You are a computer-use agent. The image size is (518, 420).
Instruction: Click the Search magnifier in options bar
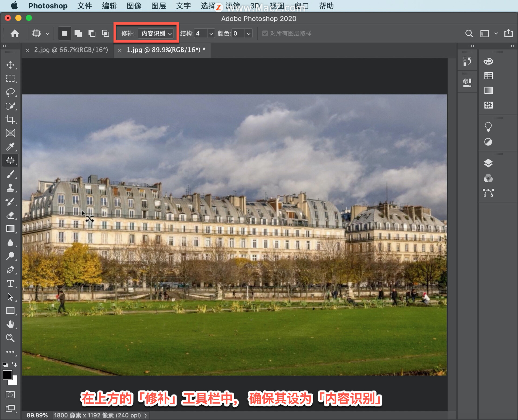pos(469,33)
